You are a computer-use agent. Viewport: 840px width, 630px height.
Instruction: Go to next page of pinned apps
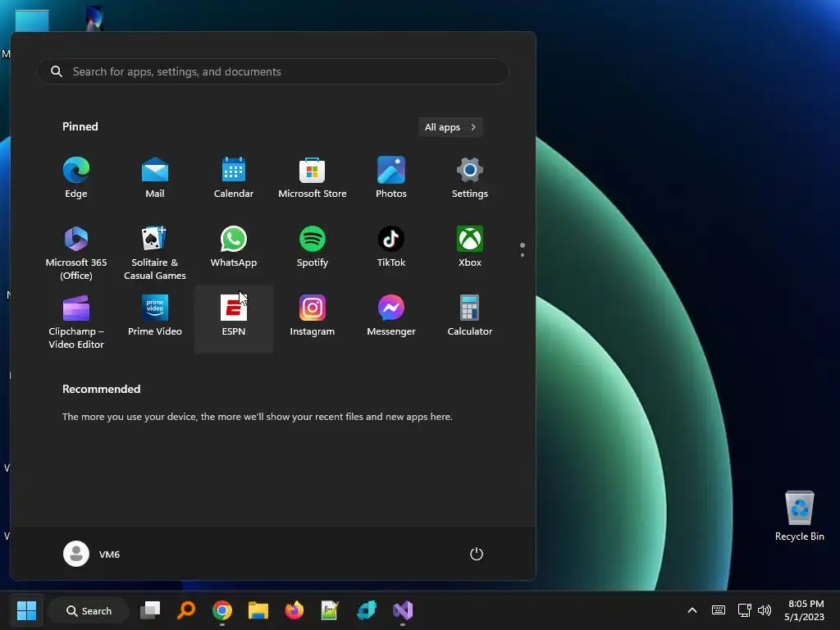[523, 255]
